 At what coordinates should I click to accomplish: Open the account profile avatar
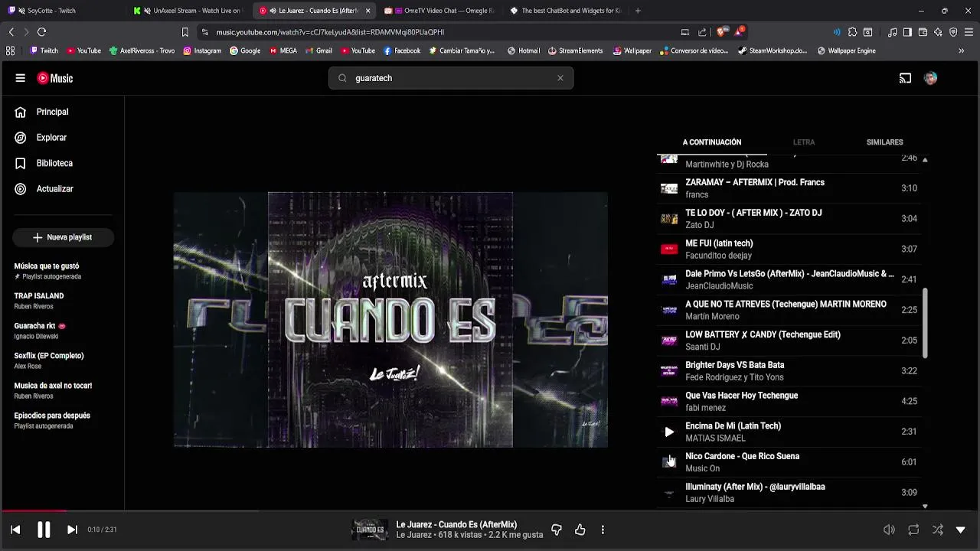click(930, 78)
